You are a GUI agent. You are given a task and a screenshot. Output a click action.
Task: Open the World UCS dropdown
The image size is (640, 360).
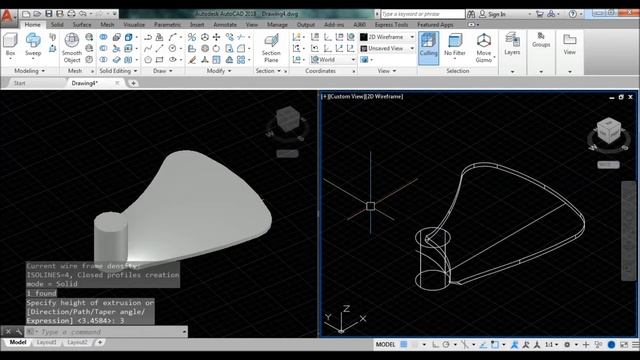pyautogui.click(x=332, y=60)
